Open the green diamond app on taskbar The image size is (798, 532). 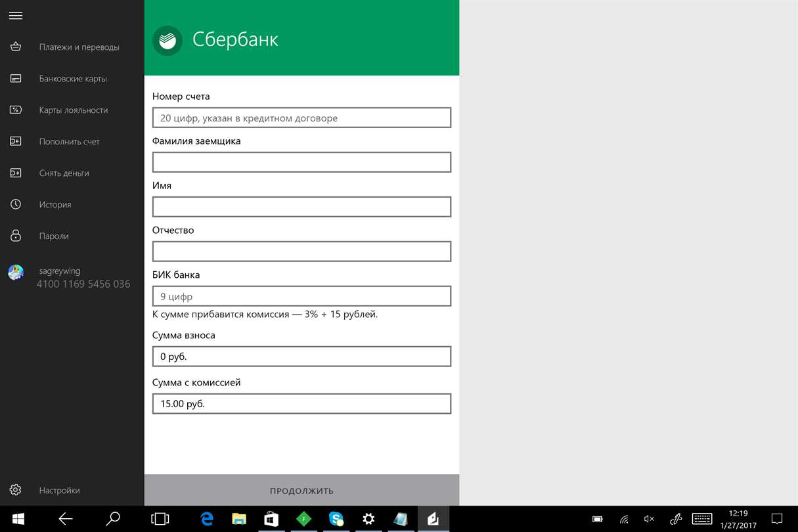coord(303,520)
